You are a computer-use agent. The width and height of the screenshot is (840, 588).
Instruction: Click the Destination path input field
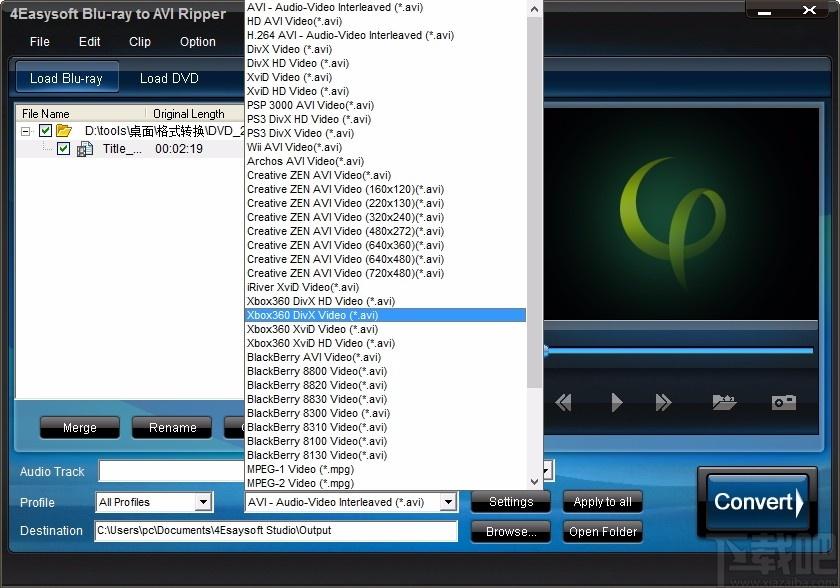coord(276,531)
